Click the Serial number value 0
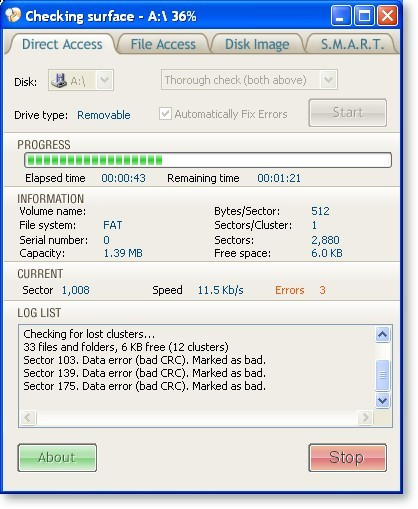Screen dimensions: 418x509 point(106,240)
